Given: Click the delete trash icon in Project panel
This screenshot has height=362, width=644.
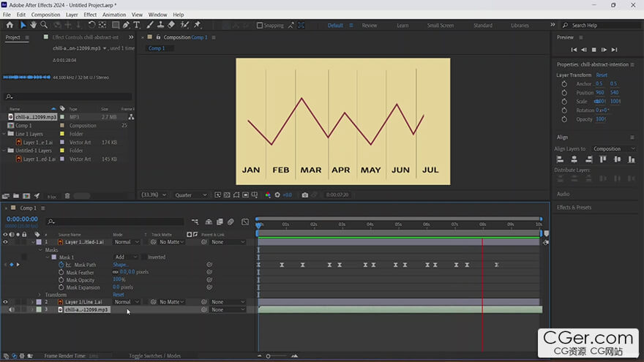Looking at the screenshot, I should point(67,196).
